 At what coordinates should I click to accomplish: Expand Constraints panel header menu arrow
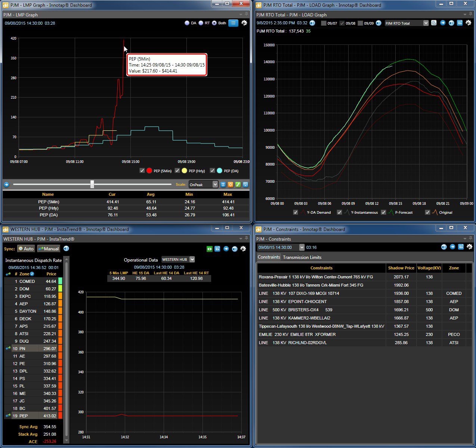(465, 239)
